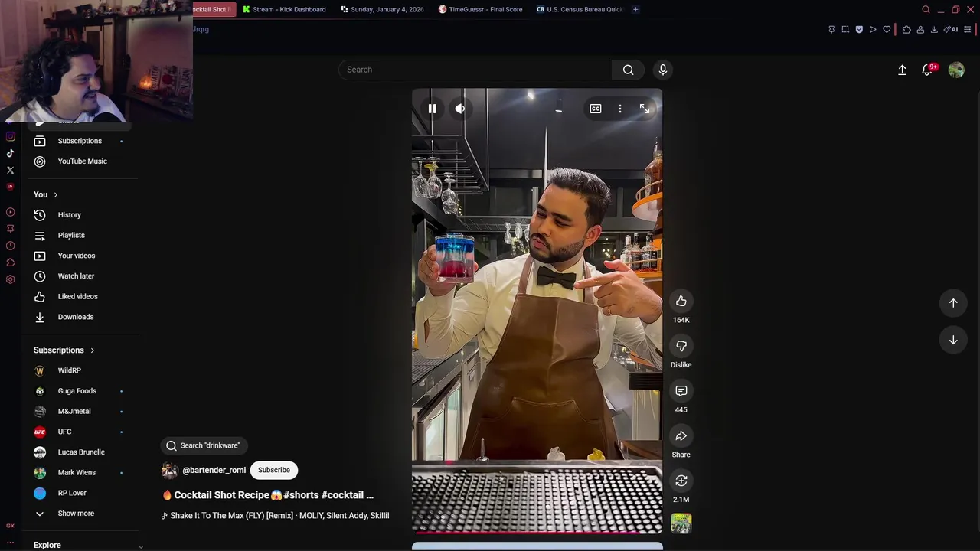Screen dimensions: 980x551
Task: Open the browser easy setup sliders icon
Action: (968, 29)
